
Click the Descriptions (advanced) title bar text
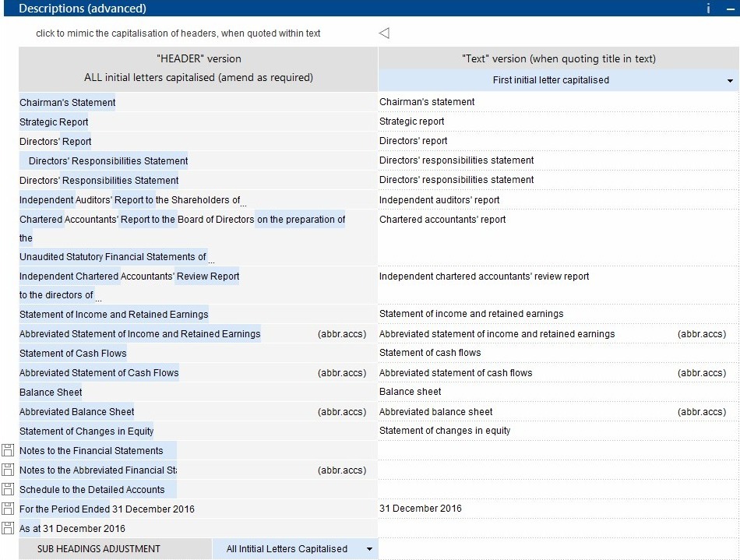click(82, 9)
